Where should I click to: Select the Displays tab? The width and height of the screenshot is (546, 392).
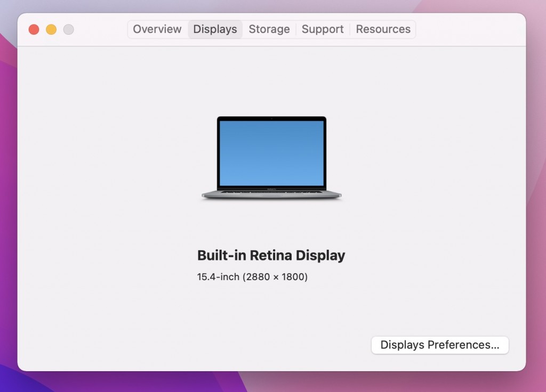click(215, 29)
